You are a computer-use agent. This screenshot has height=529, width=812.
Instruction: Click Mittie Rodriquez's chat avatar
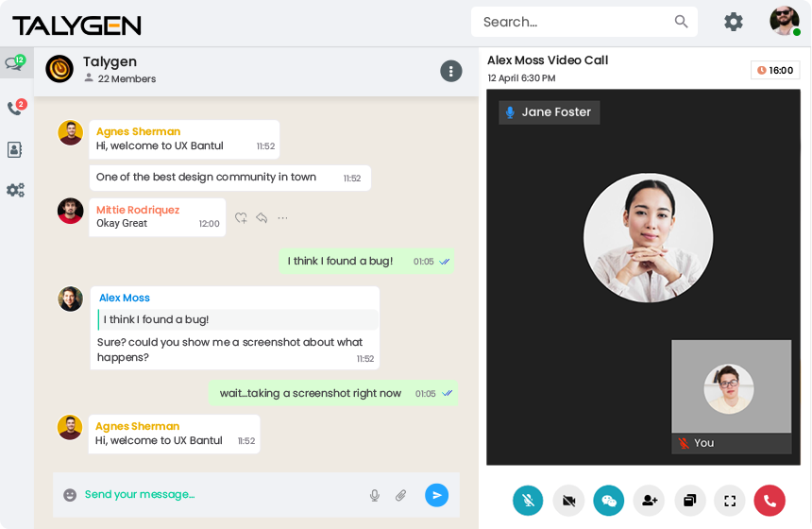pyautogui.click(x=71, y=211)
